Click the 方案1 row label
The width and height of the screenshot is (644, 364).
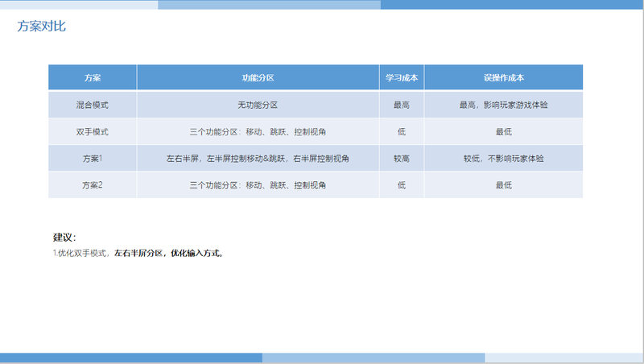click(93, 158)
